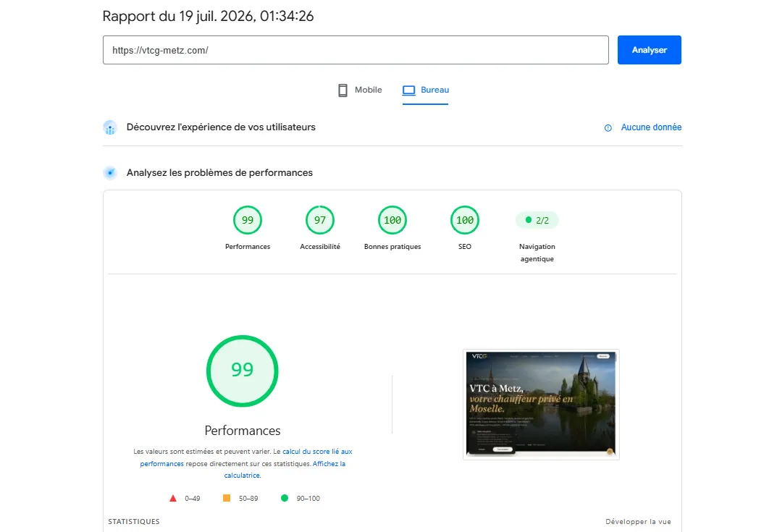
Task: Click the SEO label
Action: 465,247
